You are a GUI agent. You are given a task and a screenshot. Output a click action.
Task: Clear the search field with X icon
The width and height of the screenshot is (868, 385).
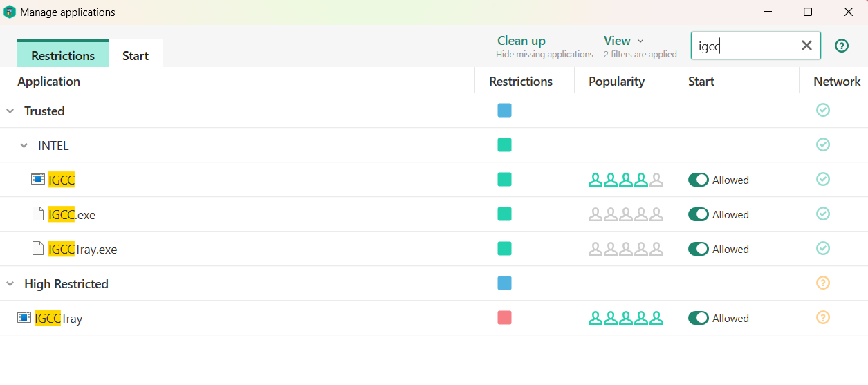806,46
